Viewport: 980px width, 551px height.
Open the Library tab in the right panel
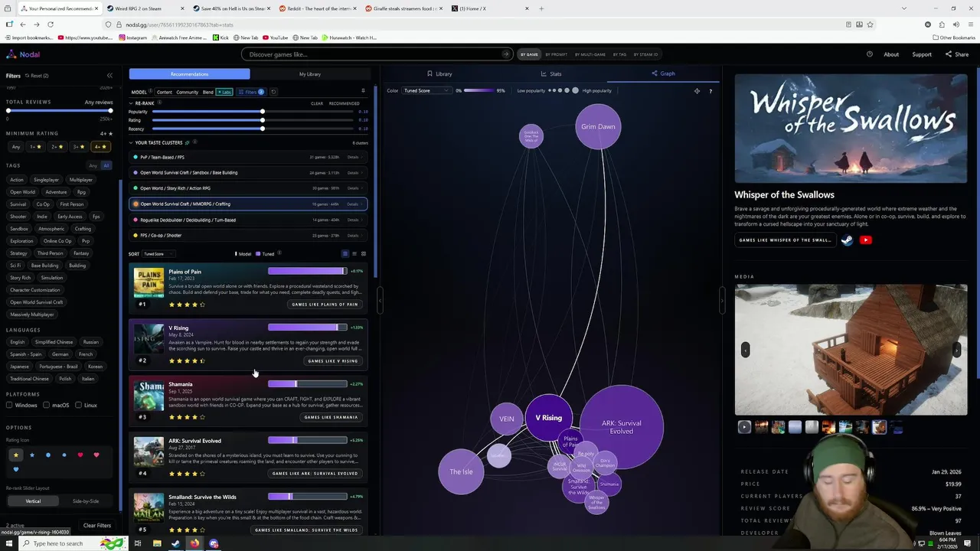coord(439,74)
